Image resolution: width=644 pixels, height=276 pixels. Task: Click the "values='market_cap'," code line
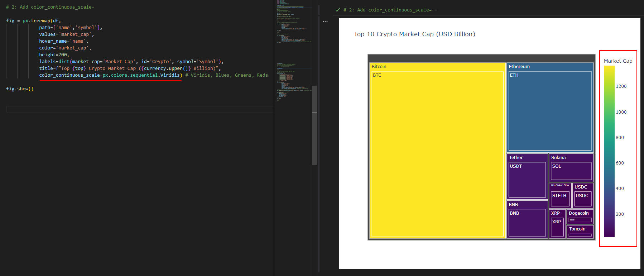(67, 34)
